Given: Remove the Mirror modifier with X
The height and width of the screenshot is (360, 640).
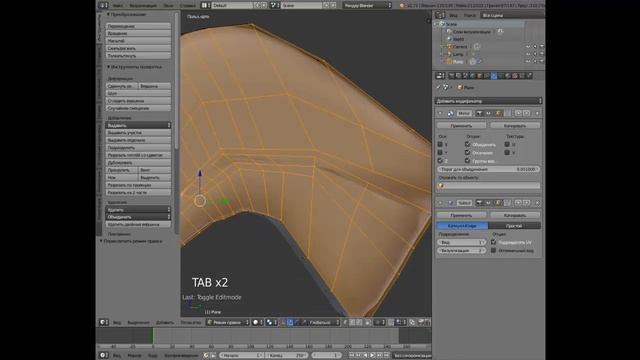Looking at the screenshot, I should click(537, 113).
